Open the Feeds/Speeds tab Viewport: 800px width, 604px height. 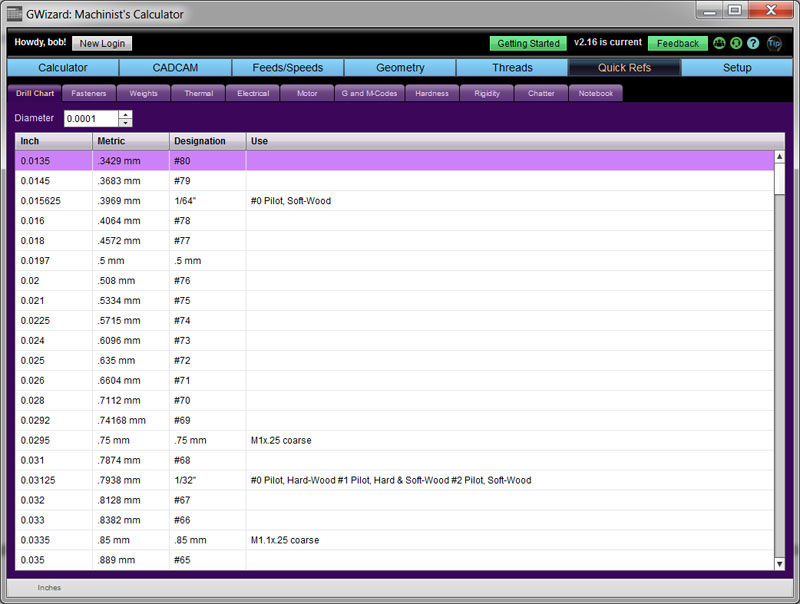click(288, 67)
